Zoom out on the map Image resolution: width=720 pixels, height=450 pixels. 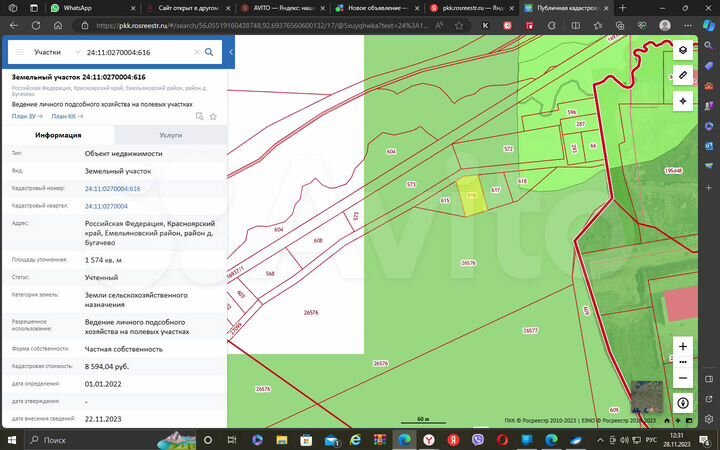(x=682, y=378)
